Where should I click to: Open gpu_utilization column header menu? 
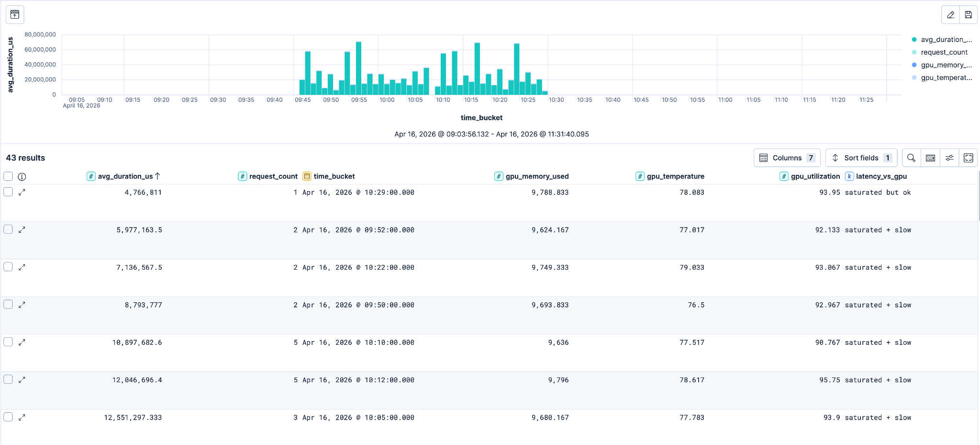[x=815, y=176]
